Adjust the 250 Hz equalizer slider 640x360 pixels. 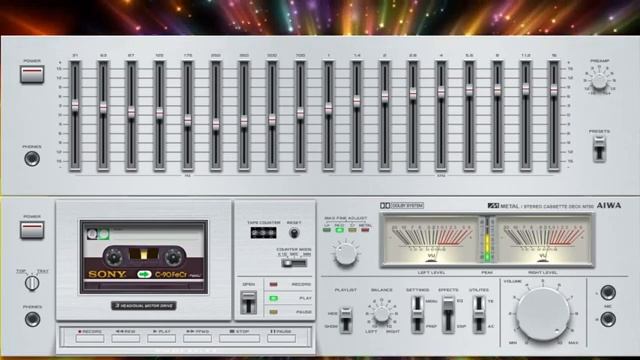pos(216,124)
